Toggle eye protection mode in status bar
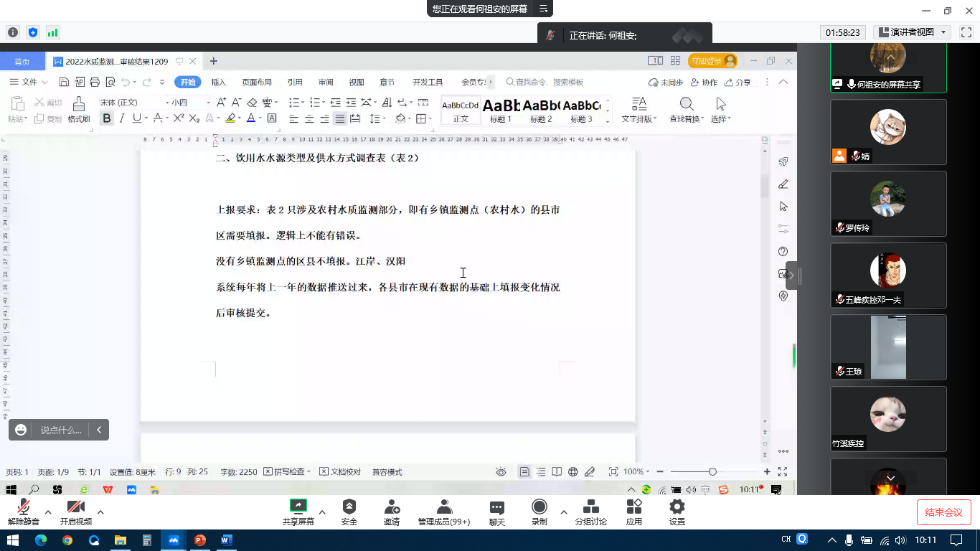 pyautogui.click(x=501, y=472)
